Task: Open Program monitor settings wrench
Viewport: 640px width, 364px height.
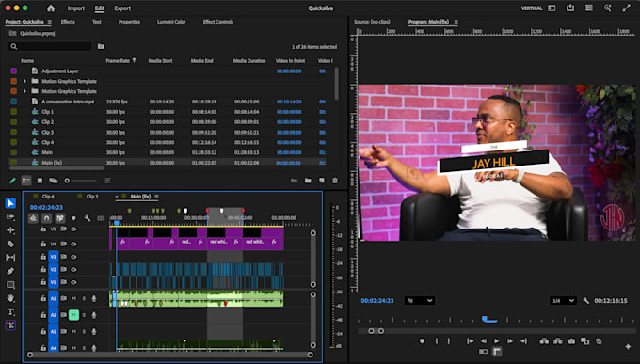Action: coord(585,301)
